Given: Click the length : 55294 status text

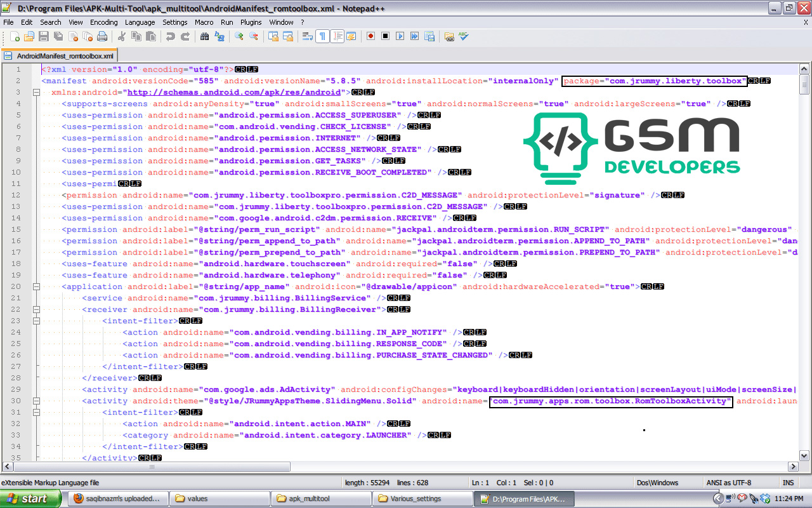Looking at the screenshot, I should [367, 483].
